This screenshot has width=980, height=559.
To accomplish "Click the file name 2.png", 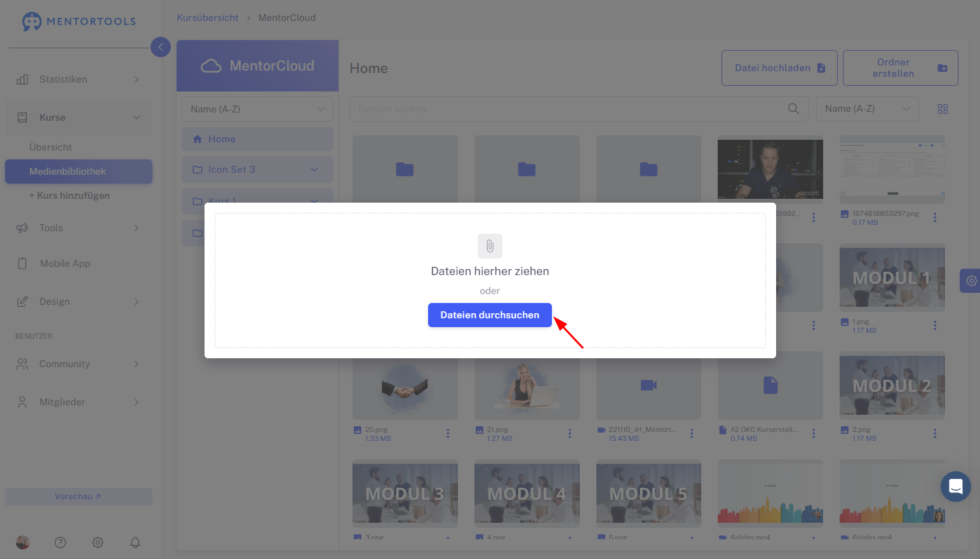I will 861,429.
